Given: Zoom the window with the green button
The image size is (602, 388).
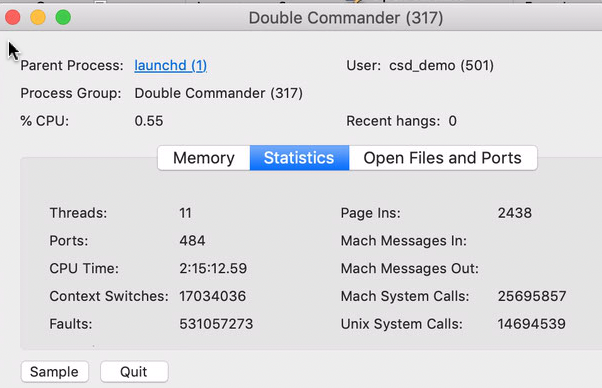Looking at the screenshot, I should coord(63,17).
